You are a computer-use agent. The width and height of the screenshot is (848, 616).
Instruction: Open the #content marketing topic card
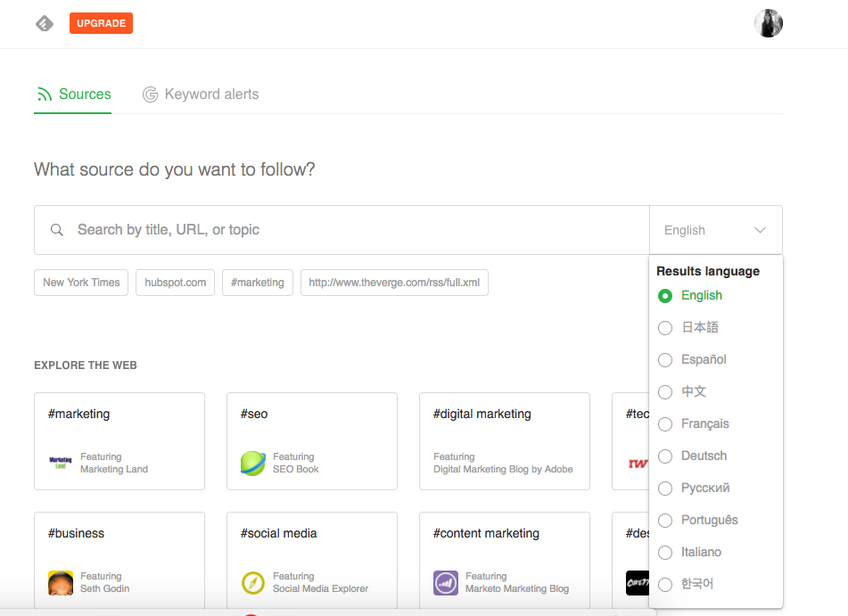pos(505,561)
